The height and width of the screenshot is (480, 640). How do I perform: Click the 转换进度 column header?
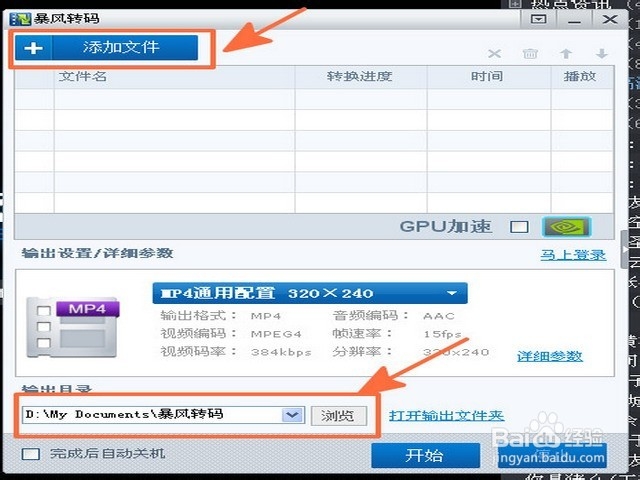coord(361,77)
